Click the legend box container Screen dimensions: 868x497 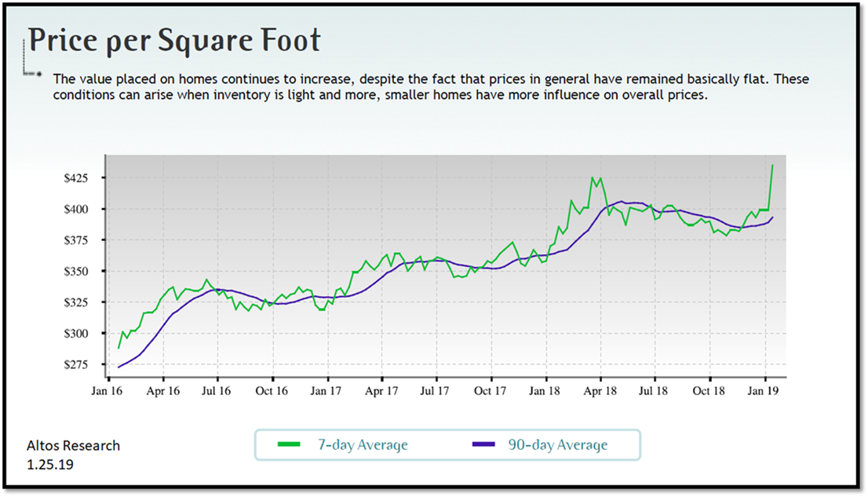(448, 444)
